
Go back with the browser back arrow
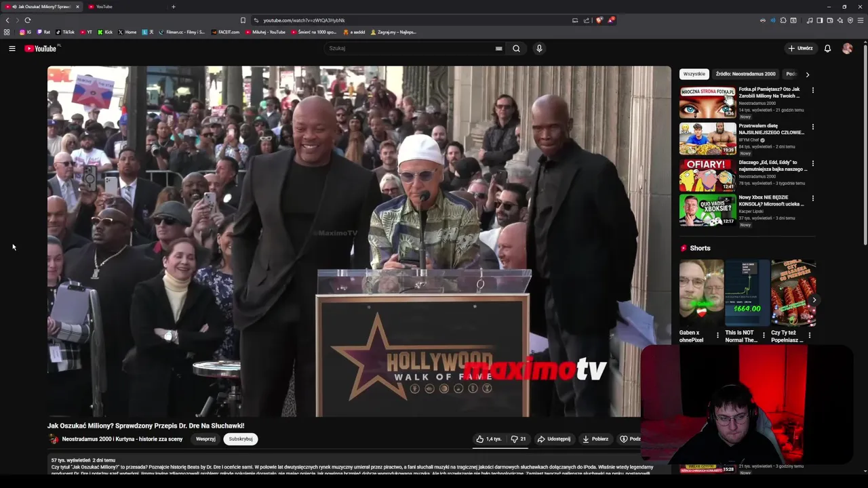[x=7, y=20]
